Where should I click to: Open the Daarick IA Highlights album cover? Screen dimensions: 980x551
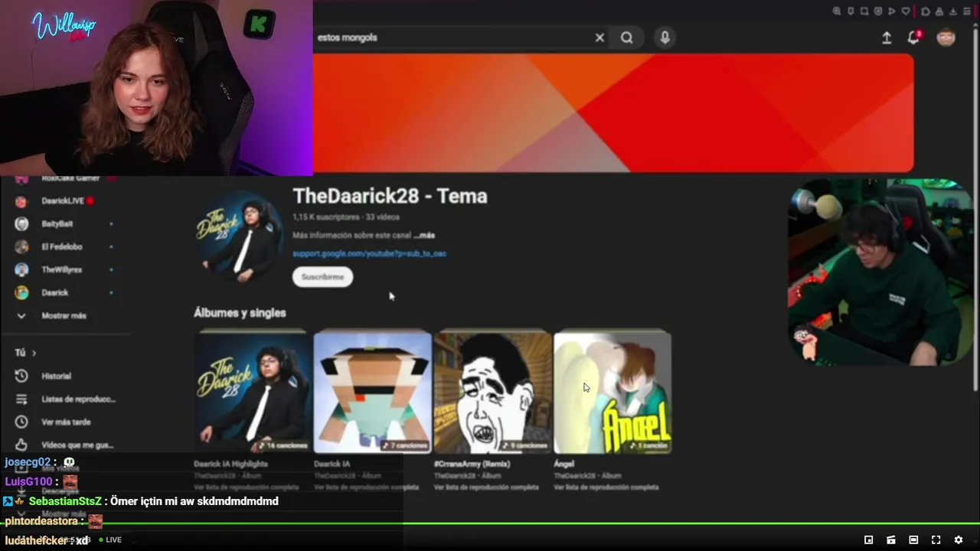252,392
